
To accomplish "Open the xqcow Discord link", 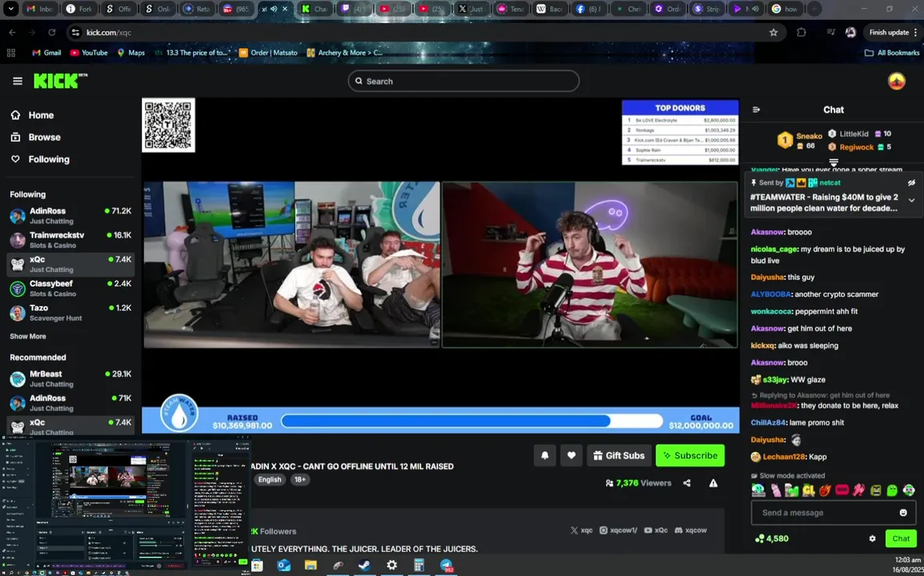I will coord(691,530).
